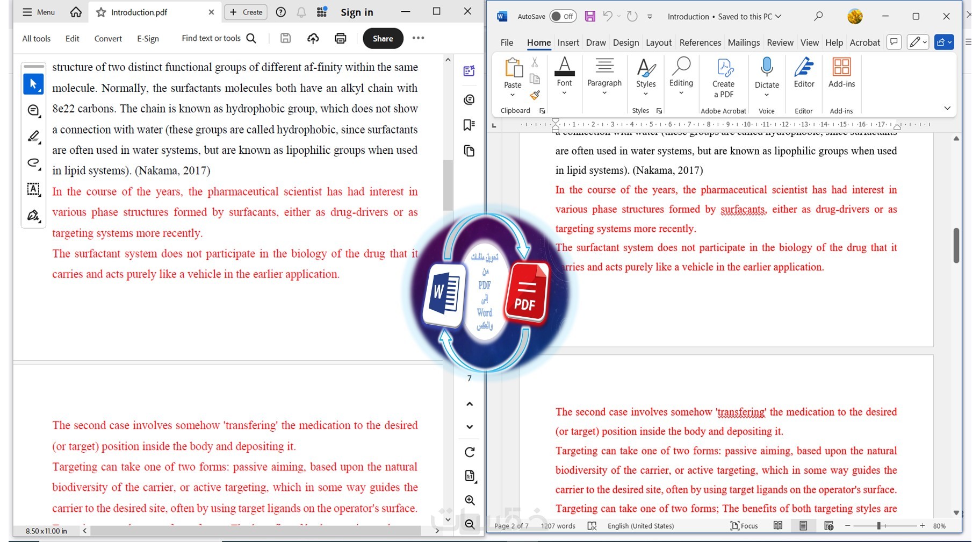
Task: Click the Format Painter brush in Word
Action: point(535,95)
